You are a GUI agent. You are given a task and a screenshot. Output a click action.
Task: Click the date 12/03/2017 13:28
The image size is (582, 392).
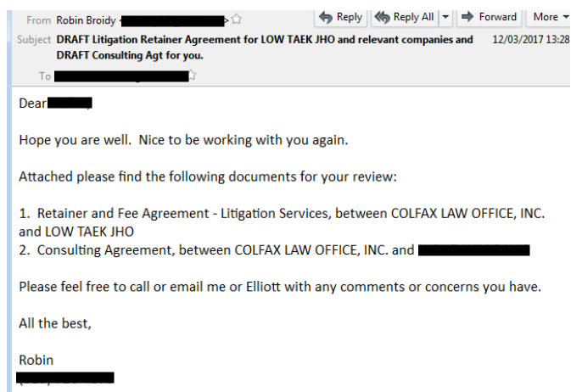[531, 39]
